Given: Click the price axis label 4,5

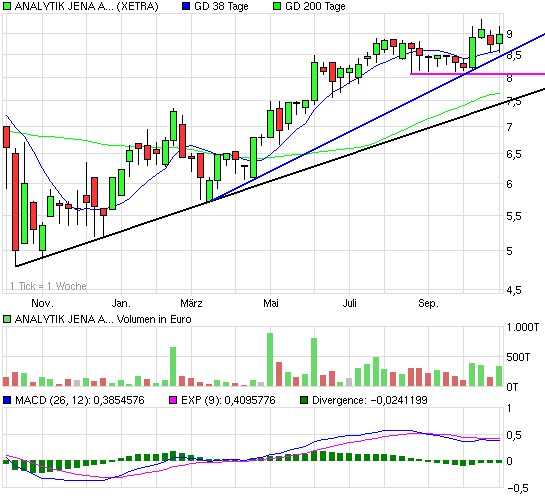Looking at the screenshot, I should tap(514, 290).
